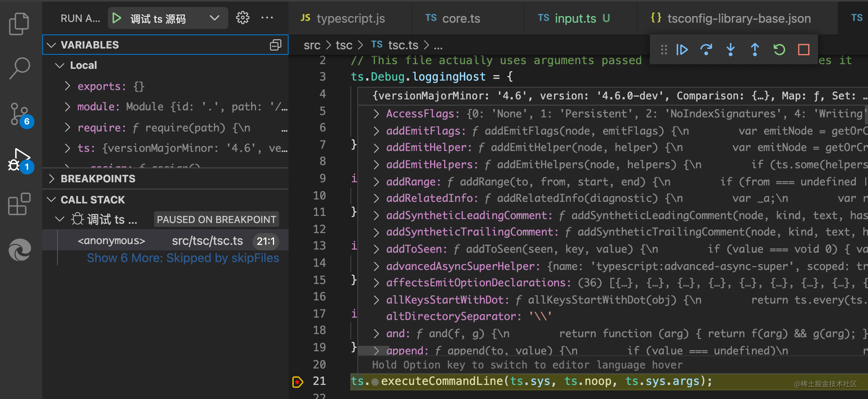Expand the exports variable
The image size is (868, 399).
pyautogui.click(x=68, y=86)
